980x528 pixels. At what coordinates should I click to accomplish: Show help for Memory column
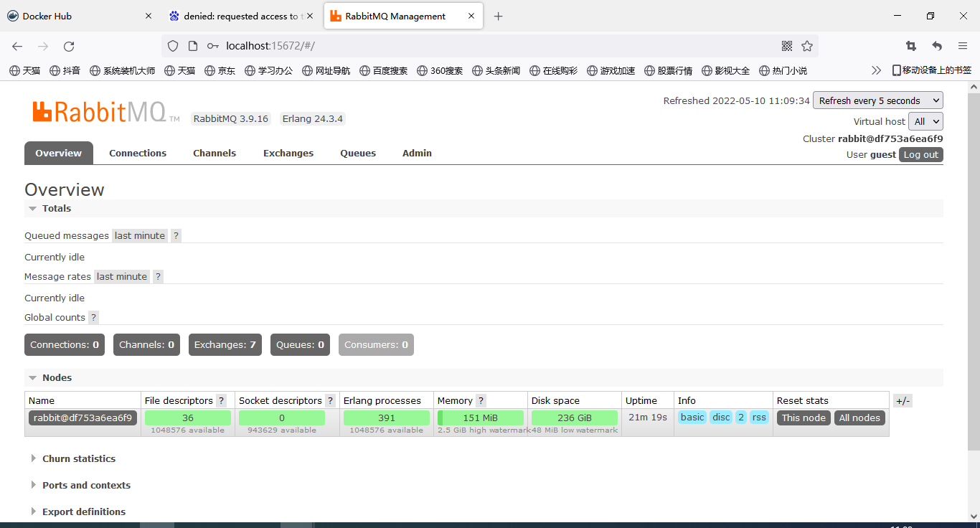coord(481,400)
